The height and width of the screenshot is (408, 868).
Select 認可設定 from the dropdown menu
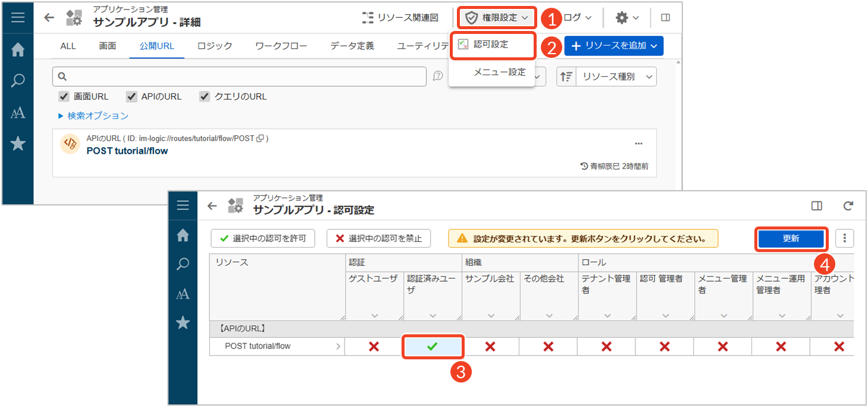pyautogui.click(x=491, y=45)
